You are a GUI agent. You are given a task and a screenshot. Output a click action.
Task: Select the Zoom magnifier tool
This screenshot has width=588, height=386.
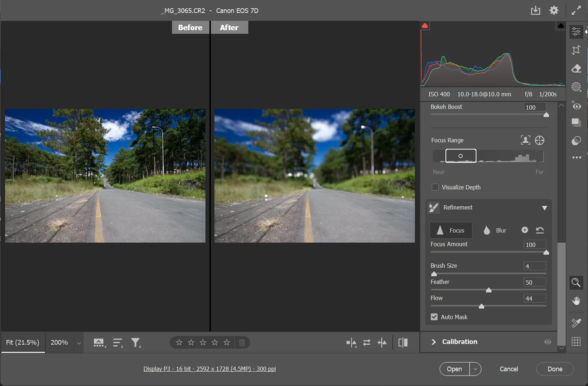[x=576, y=283]
